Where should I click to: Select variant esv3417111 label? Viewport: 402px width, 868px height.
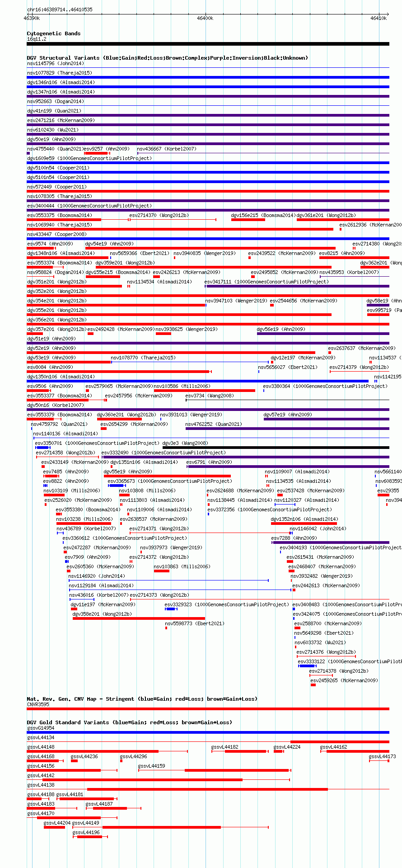click(x=266, y=282)
